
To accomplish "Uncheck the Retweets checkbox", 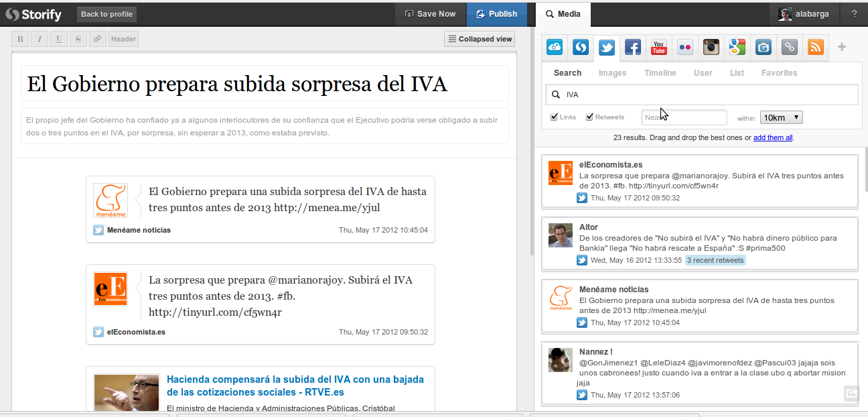I will coord(590,117).
